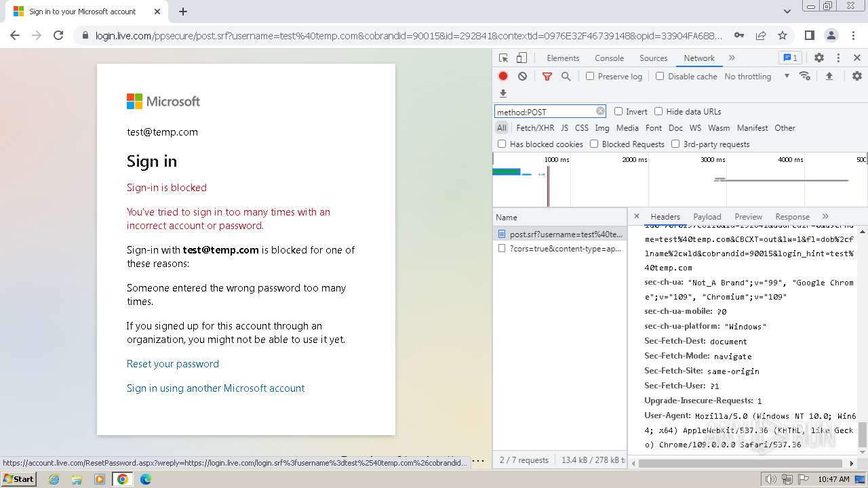
Task: Show more DevTools panels chevron
Action: pyautogui.click(x=732, y=58)
